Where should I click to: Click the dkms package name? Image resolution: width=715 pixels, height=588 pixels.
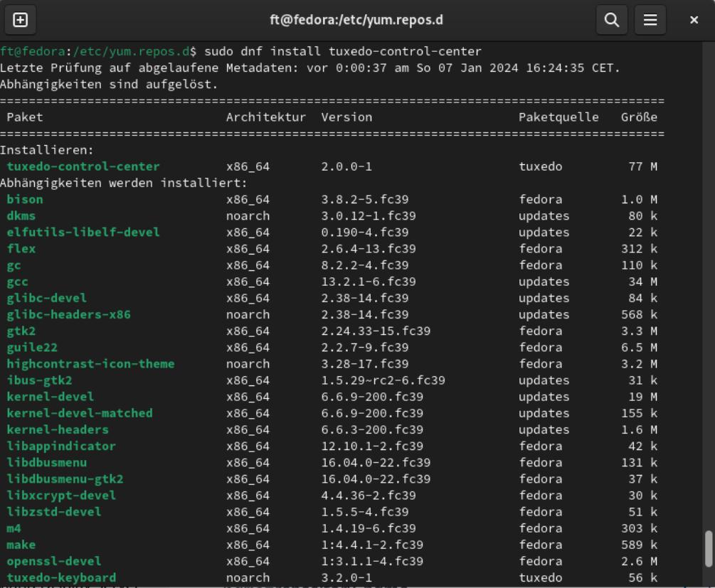(21, 215)
